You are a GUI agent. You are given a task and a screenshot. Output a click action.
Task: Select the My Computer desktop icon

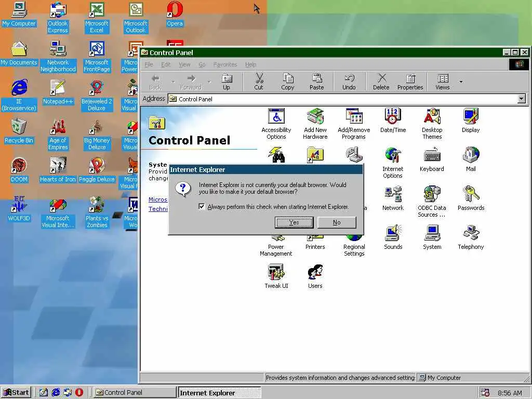point(19,14)
